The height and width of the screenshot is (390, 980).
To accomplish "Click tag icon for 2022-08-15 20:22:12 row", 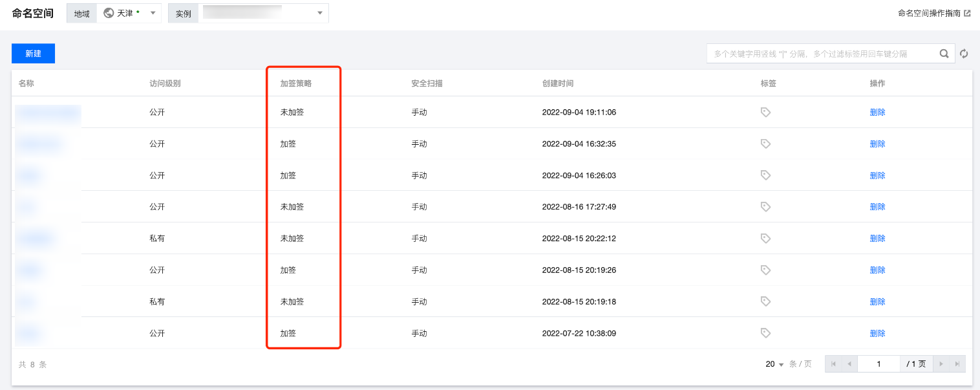I will [765, 239].
